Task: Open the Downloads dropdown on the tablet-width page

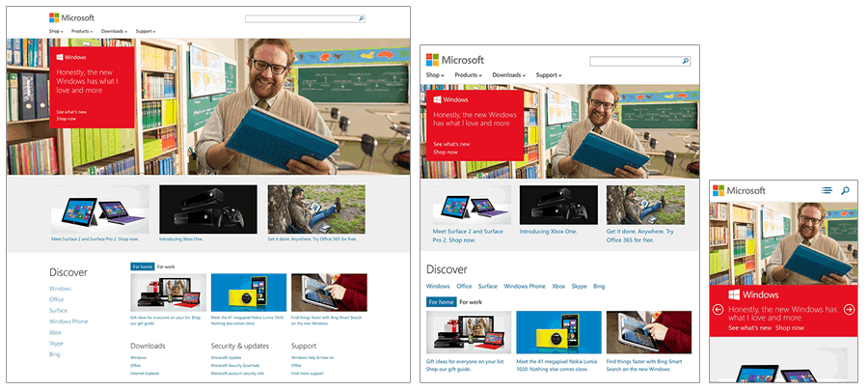Action: pyautogui.click(x=508, y=74)
